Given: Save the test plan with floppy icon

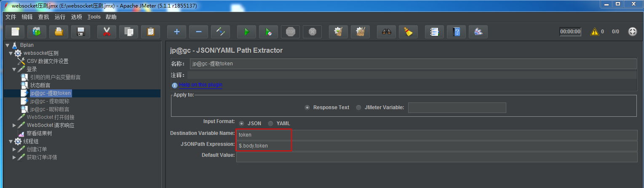Looking at the screenshot, I should click(x=81, y=32).
